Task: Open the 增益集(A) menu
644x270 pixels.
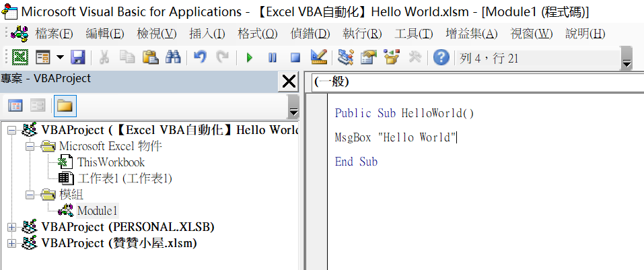Action: click(x=472, y=34)
